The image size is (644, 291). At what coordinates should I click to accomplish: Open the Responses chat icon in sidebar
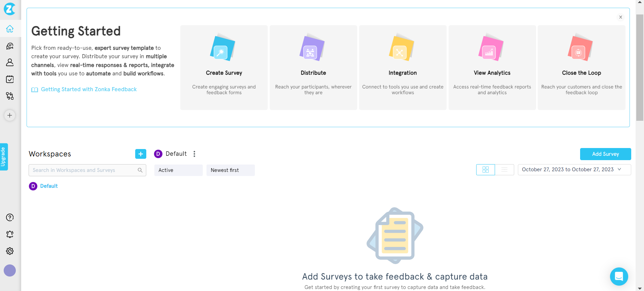pos(10,46)
